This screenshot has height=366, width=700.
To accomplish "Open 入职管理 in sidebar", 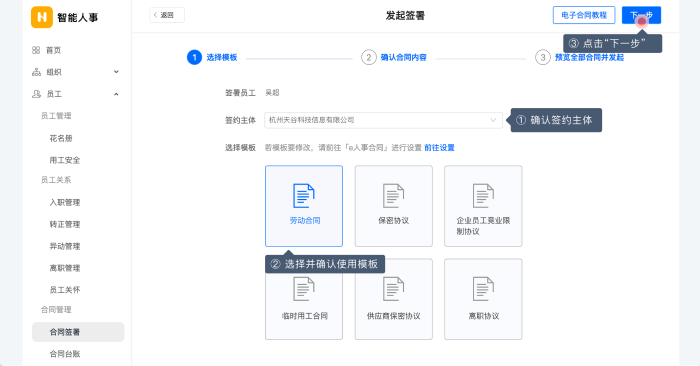I will [x=64, y=202].
